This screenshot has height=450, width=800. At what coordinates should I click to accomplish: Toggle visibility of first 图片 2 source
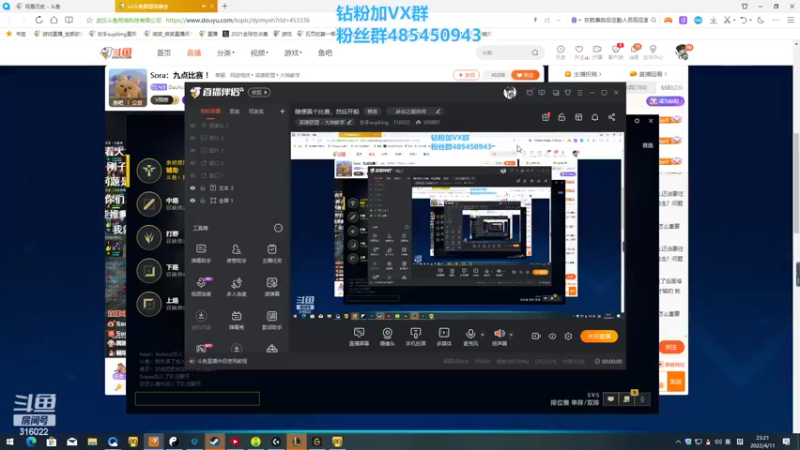(x=193, y=138)
